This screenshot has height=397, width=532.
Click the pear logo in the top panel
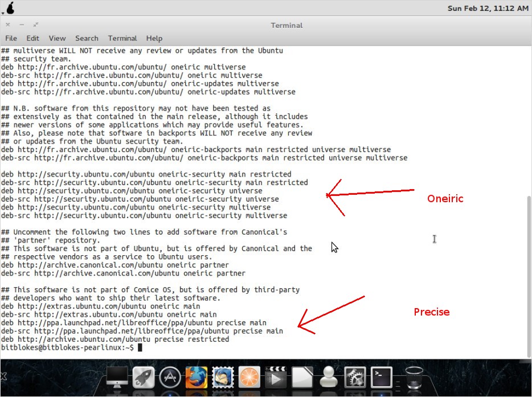pos(10,8)
